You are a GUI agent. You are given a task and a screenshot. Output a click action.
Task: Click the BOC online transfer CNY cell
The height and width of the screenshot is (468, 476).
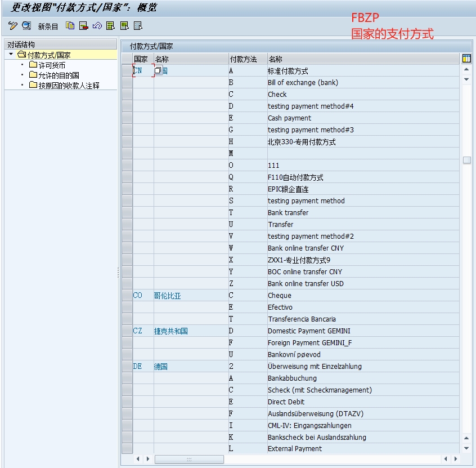(x=363, y=271)
